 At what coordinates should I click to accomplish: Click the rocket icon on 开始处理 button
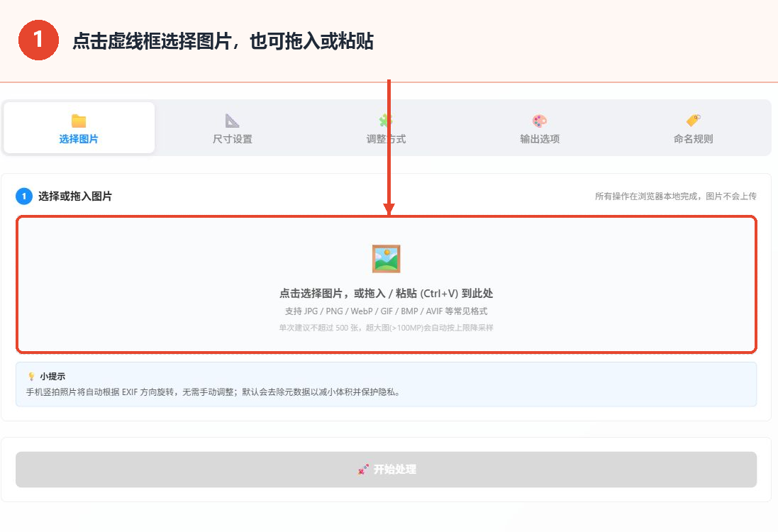point(363,469)
